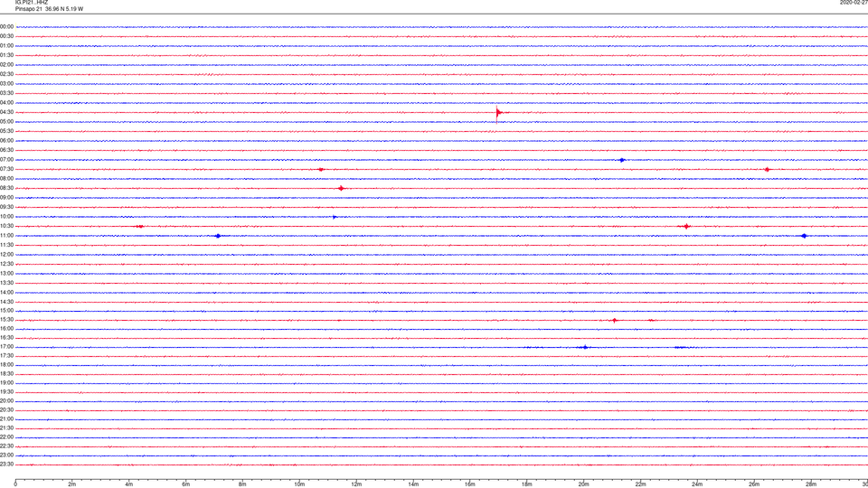
Task: Select the 10m tick label on the axis
Action: 299,484
